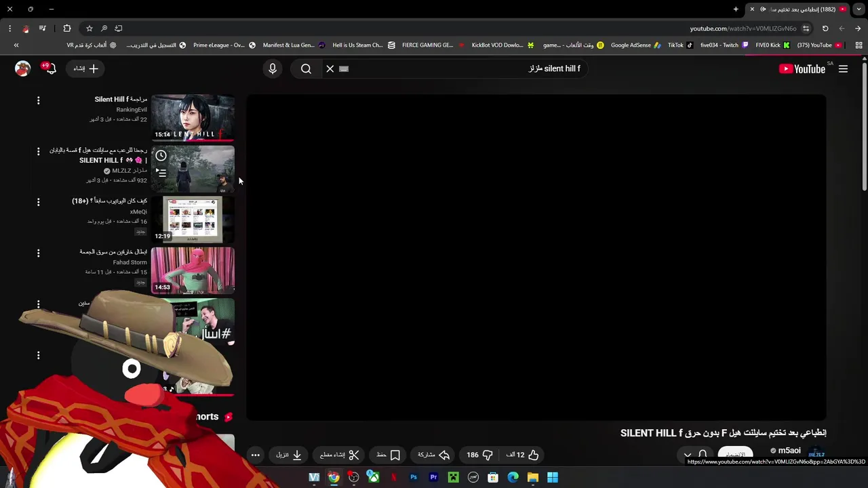Open the Windows Start menu
The height and width of the screenshot is (488, 868).
click(x=553, y=477)
